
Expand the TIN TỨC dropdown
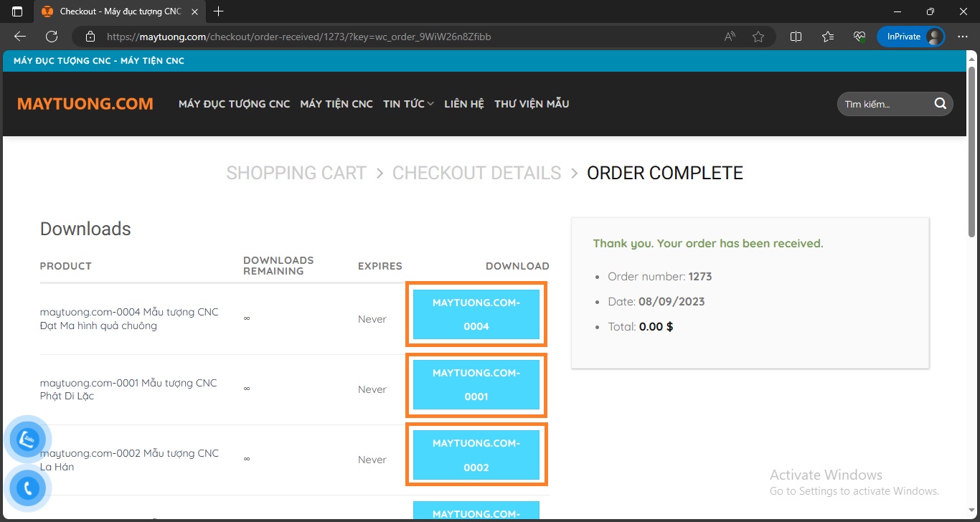click(x=408, y=104)
